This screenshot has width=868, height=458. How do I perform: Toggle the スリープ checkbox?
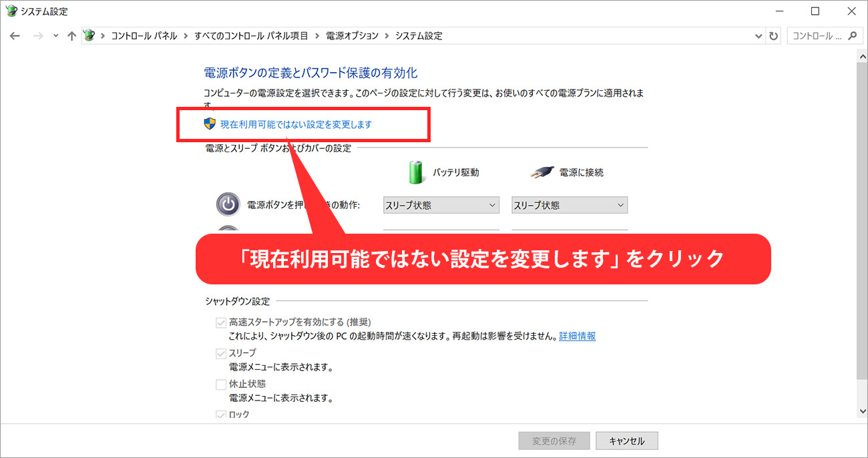click(220, 353)
